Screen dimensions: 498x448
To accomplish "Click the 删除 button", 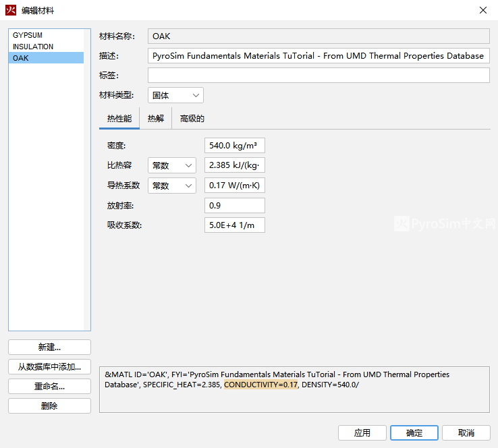I will 49,405.
